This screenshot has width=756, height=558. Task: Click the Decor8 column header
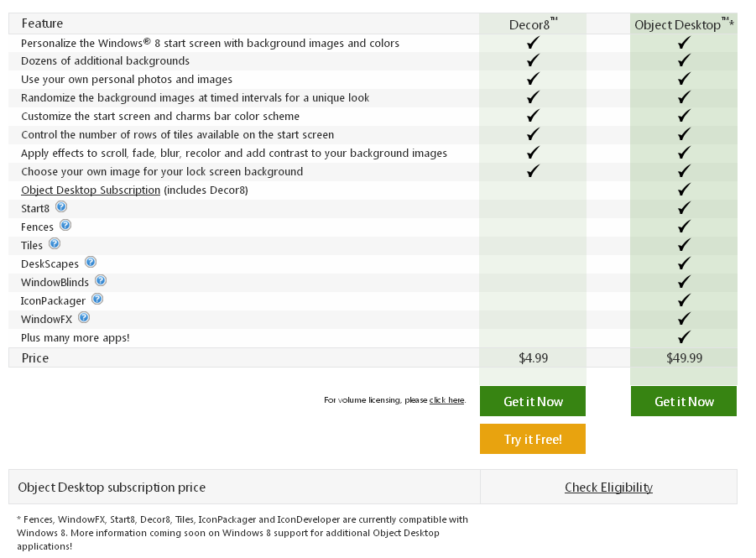(534, 24)
